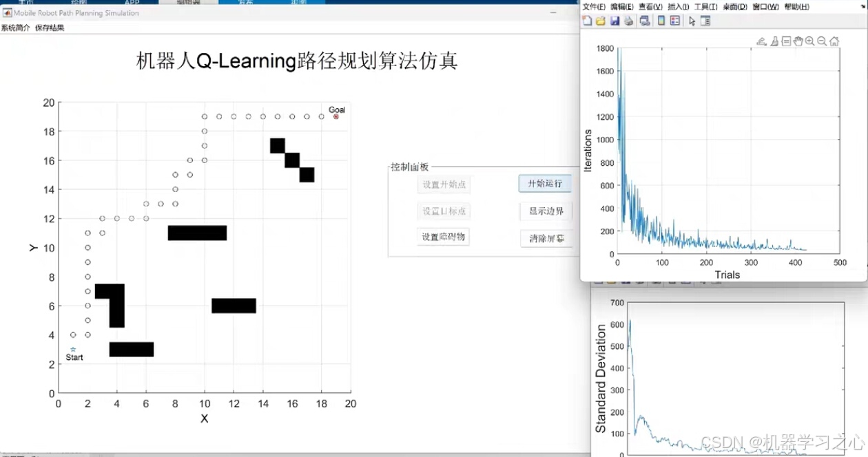Screen dimensions: 868x457
Task: Click the Trials x-axis label
Action: tap(727, 275)
